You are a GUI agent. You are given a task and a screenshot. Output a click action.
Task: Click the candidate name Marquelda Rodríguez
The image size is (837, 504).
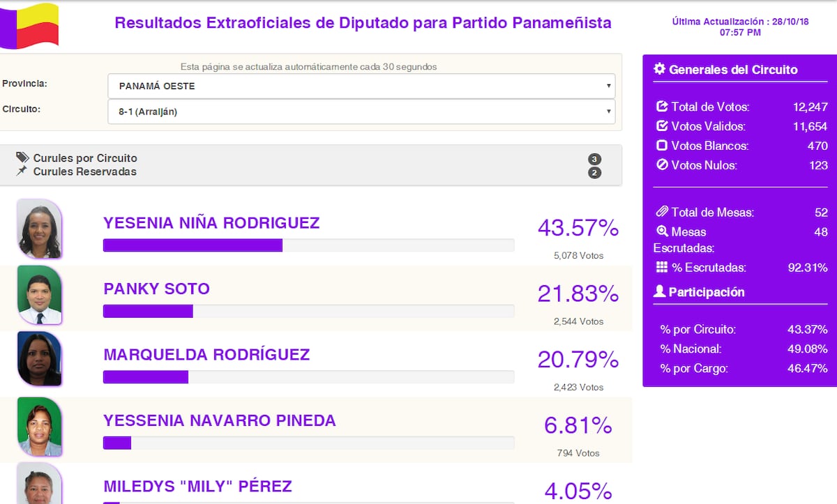coord(206,355)
